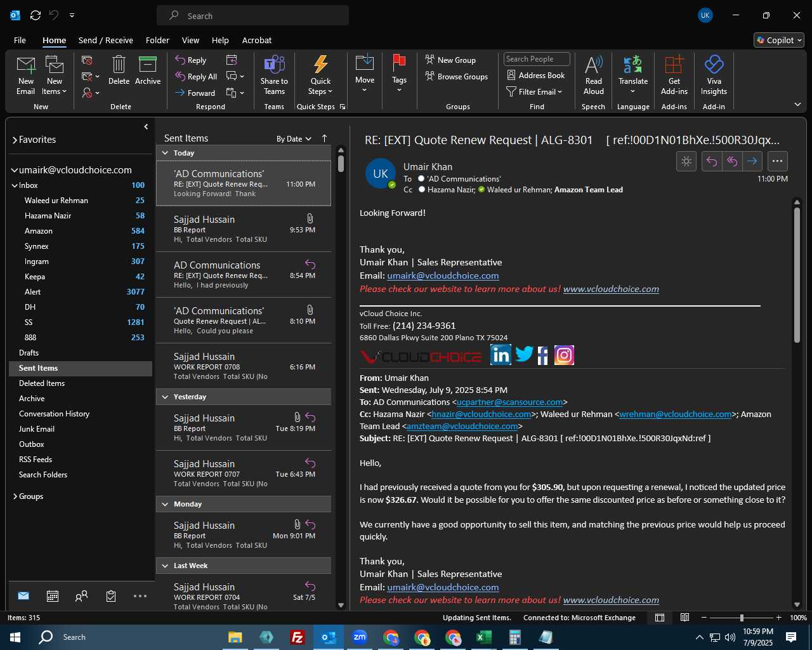
Task: Expand the Groups section in folder pane
Action: 15,496
